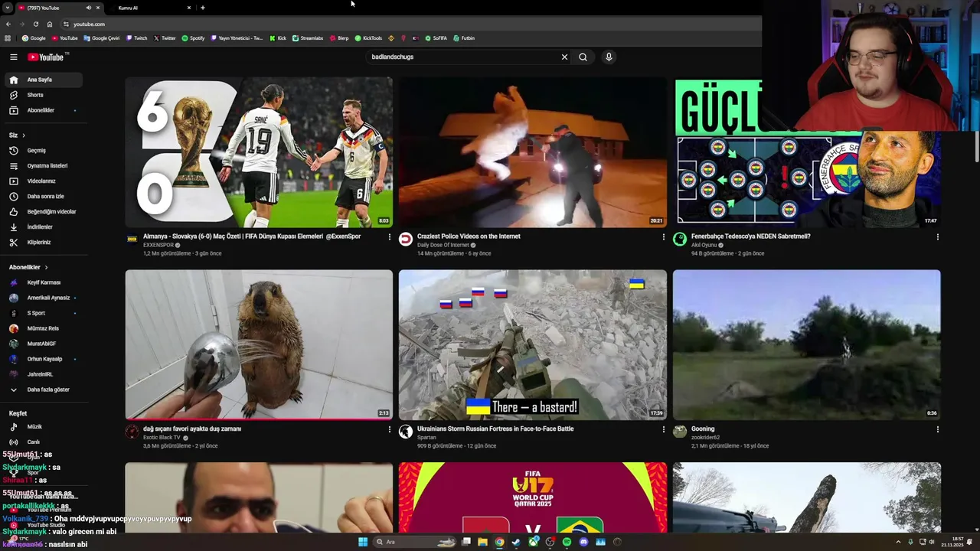Open more options for Ukrainians Storm video

(x=663, y=430)
